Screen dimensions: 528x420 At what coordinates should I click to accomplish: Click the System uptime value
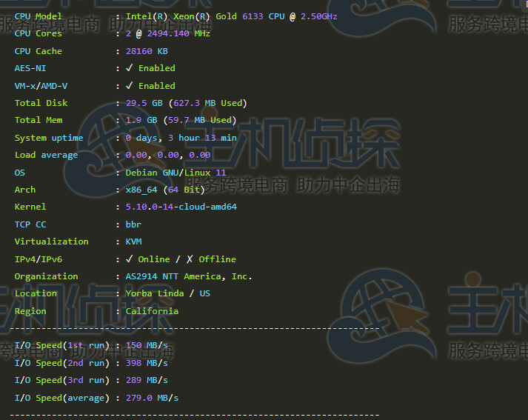tap(181, 138)
